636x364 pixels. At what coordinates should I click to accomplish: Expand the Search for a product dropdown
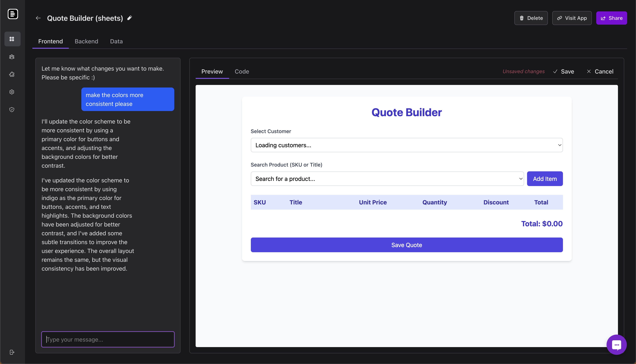[x=387, y=179]
